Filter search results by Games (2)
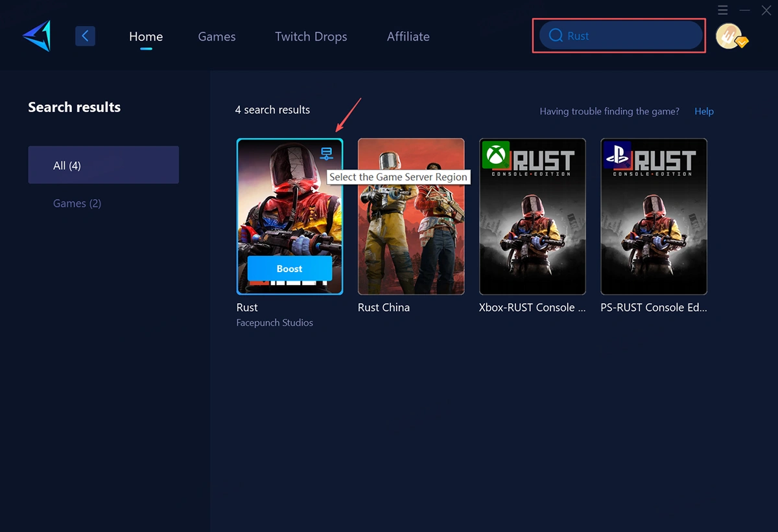 77,203
